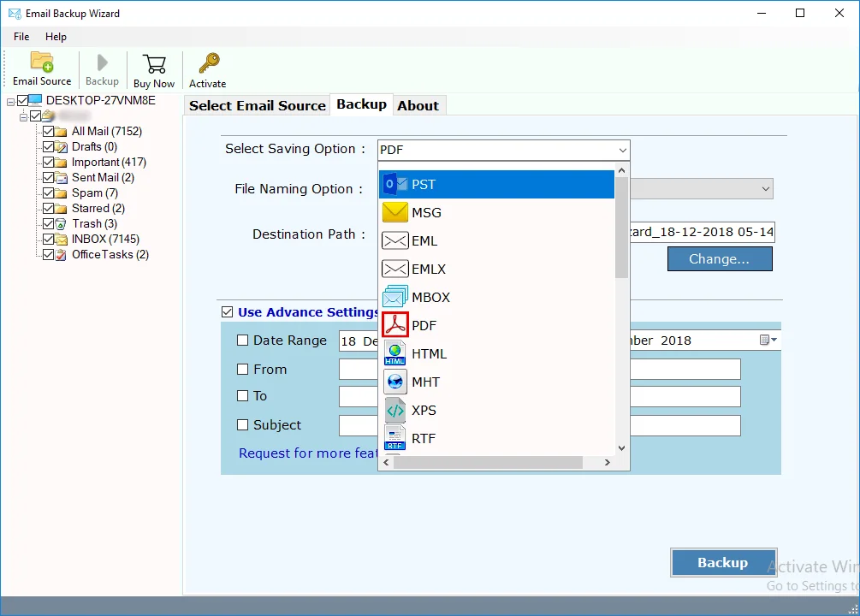Screen dimensions: 860x616
Task: Pick the MBOX format entry
Action: (x=496, y=298)
